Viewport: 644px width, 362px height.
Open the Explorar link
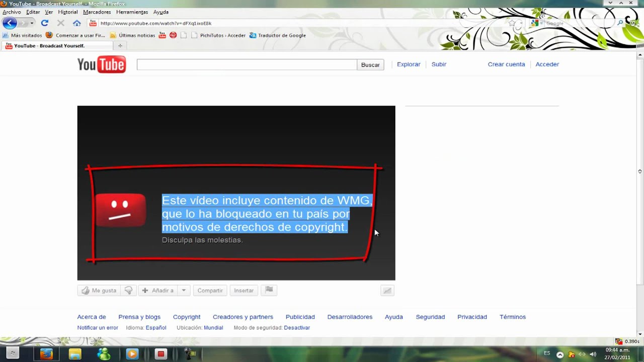[x=409, y=64]
